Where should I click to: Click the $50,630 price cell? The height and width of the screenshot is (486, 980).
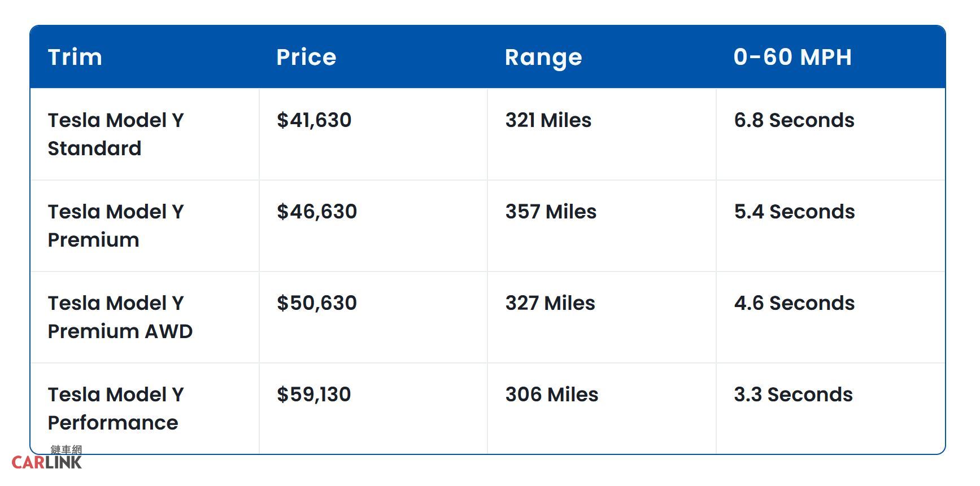(317, 303)
